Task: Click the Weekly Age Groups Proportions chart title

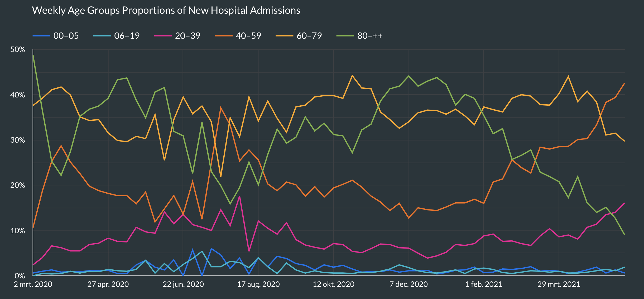Action: [x=166, y=11]
